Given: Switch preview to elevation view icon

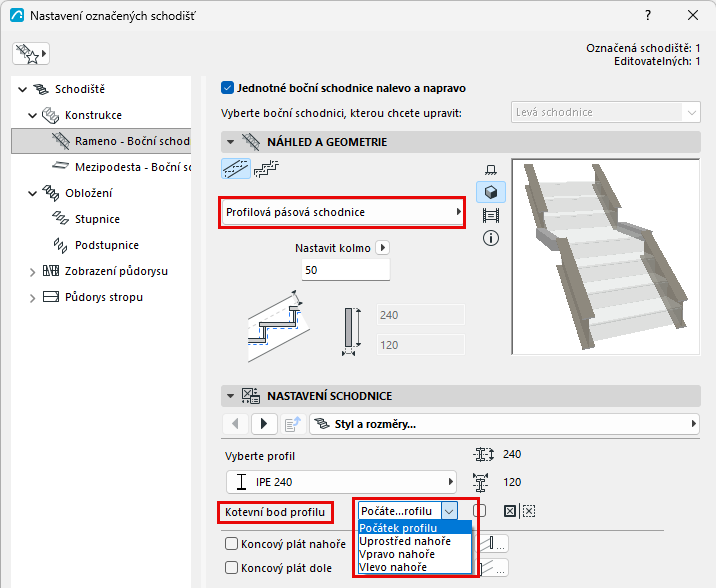Looking at the screenshot, I should click(491, 215).
